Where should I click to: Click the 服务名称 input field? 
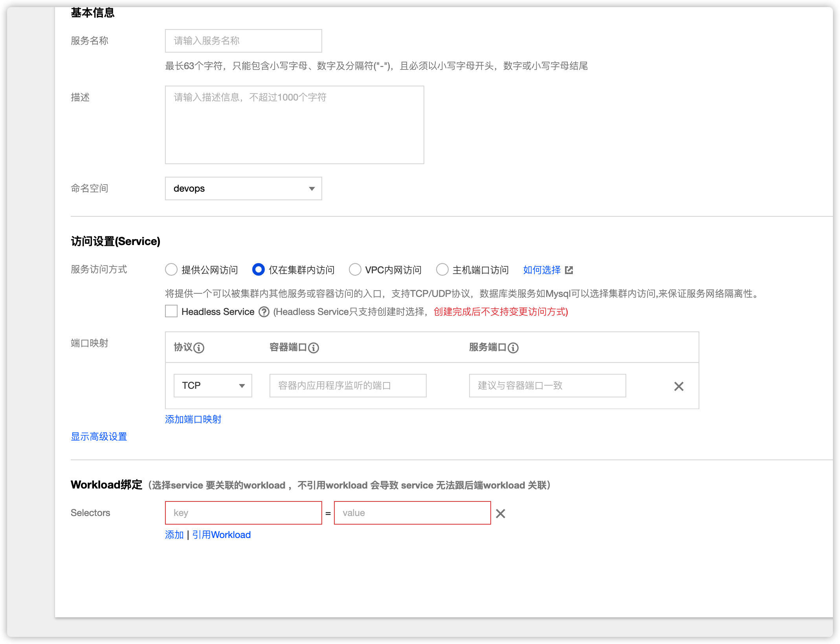click(x=243, y=41)
